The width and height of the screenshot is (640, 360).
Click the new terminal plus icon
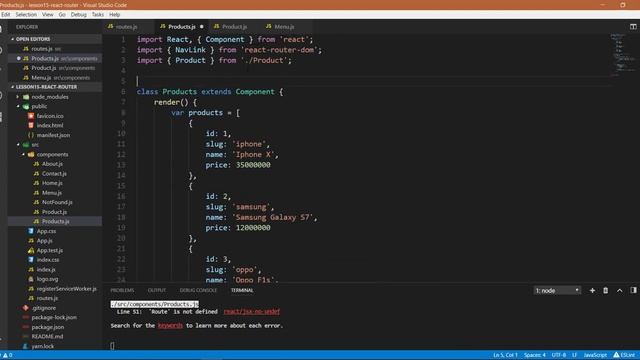(592, 290)
